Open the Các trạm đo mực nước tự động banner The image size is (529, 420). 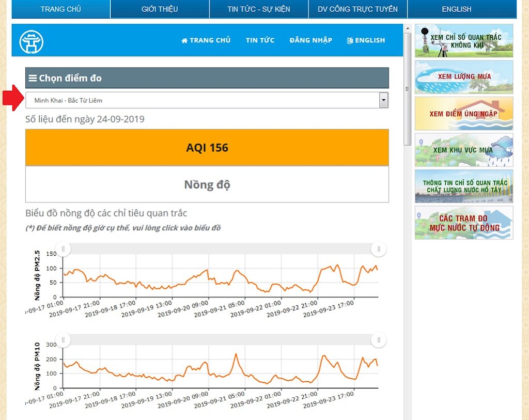pyautogui.click(x=464, y=223)
